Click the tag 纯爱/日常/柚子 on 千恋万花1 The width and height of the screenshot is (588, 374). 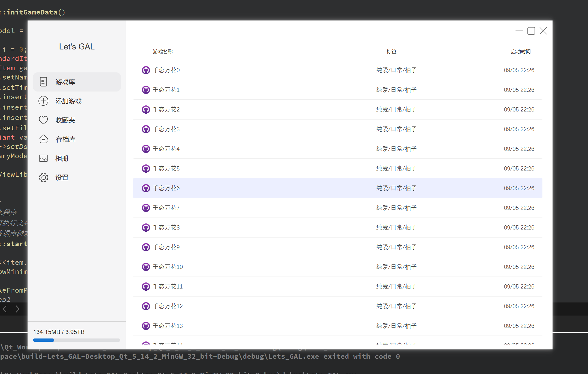(x=396, y=90)
